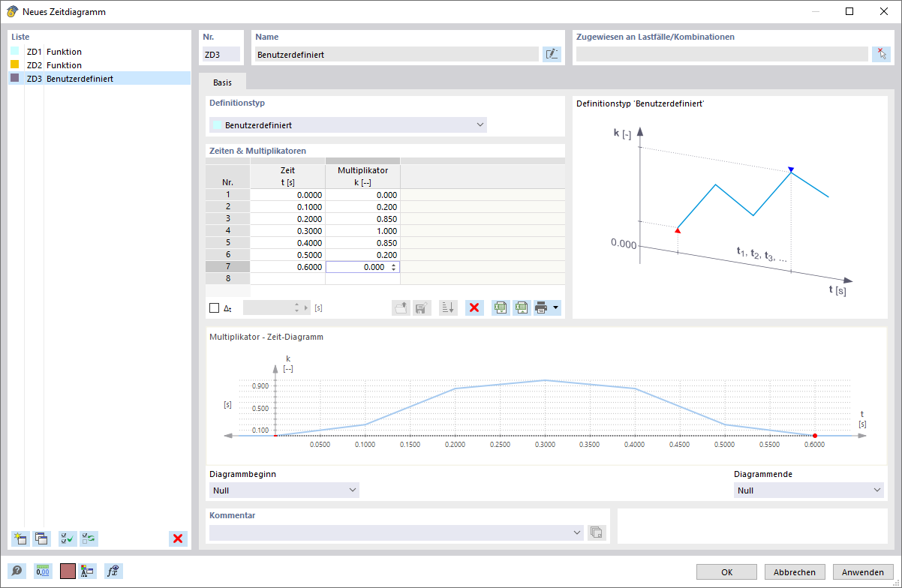Open the Diagrammbeginn dropdown
Screen dimensions: 902x588
click(x=284, y=490)
